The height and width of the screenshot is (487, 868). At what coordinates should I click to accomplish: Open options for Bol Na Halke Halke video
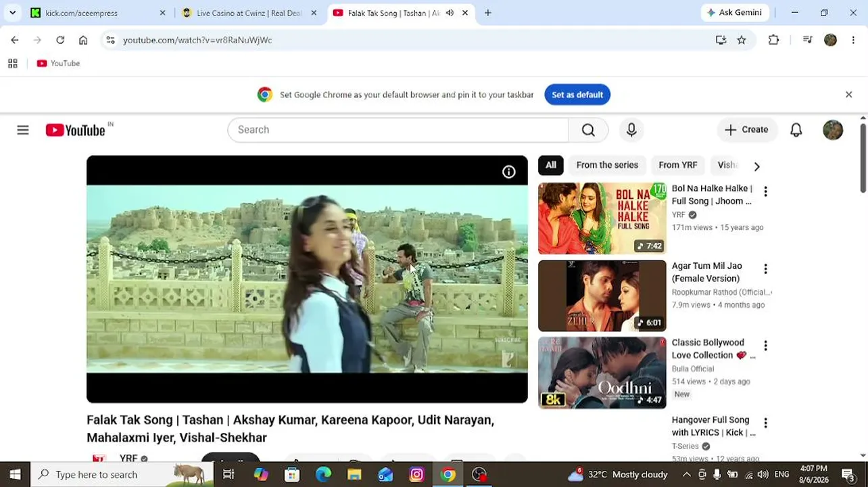pos(765,192)
